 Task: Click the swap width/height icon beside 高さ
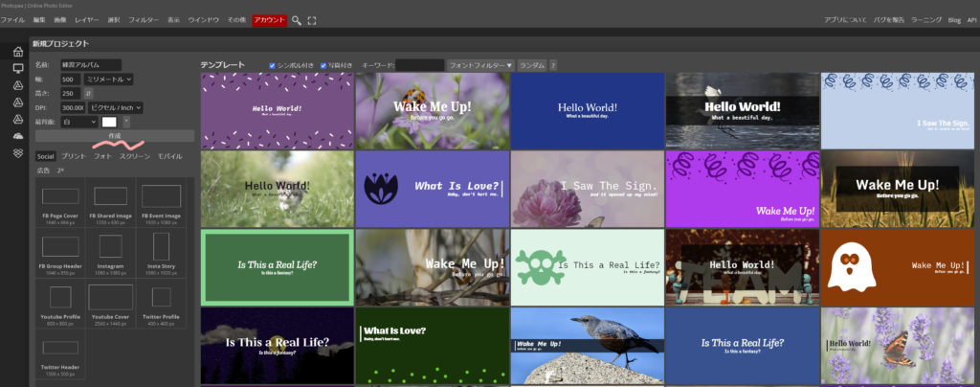coord(88,94)
